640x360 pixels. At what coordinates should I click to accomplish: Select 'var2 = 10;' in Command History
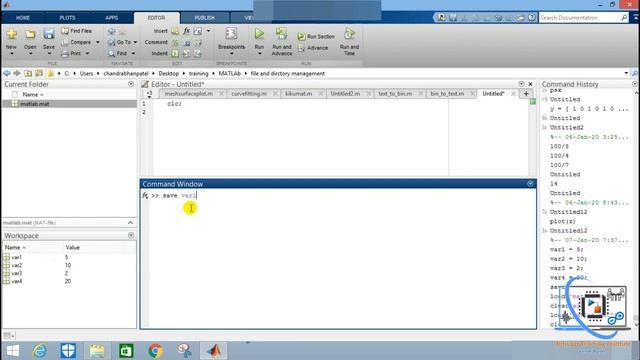(568, 259)
